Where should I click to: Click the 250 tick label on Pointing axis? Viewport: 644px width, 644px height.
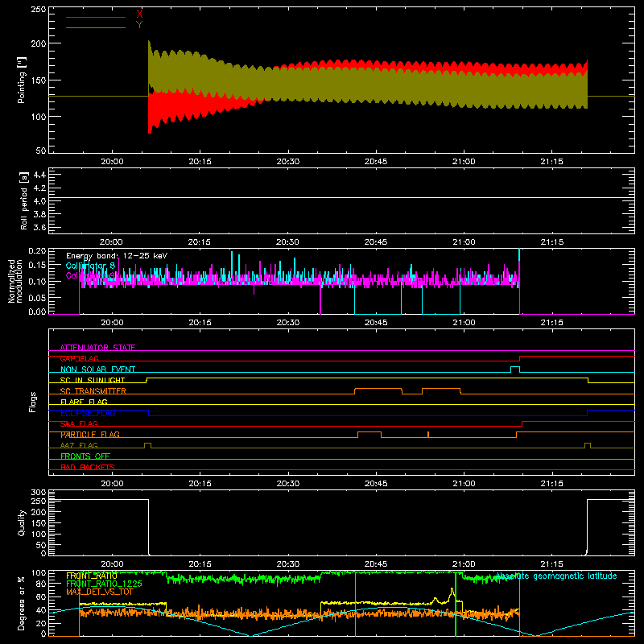[x=38, y=9]
